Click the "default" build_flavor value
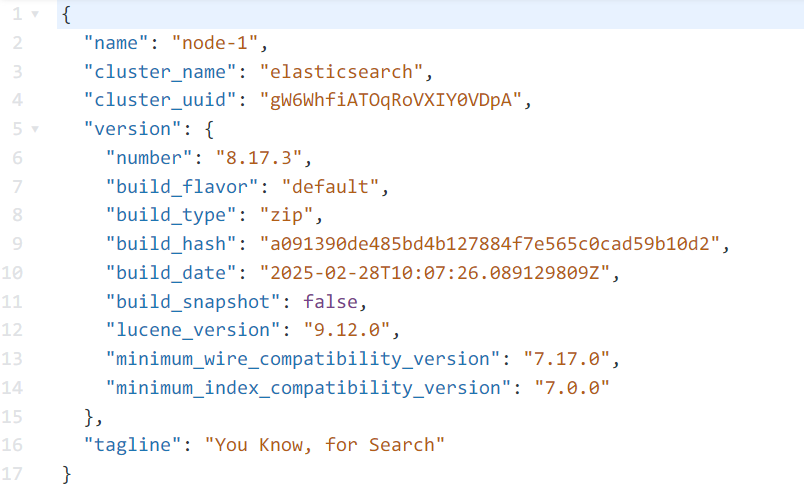The image size is (804, 489). pos(334,186)
